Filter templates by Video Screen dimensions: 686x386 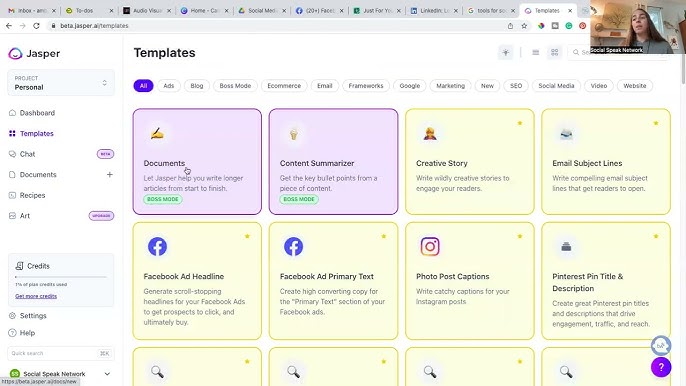599,86
